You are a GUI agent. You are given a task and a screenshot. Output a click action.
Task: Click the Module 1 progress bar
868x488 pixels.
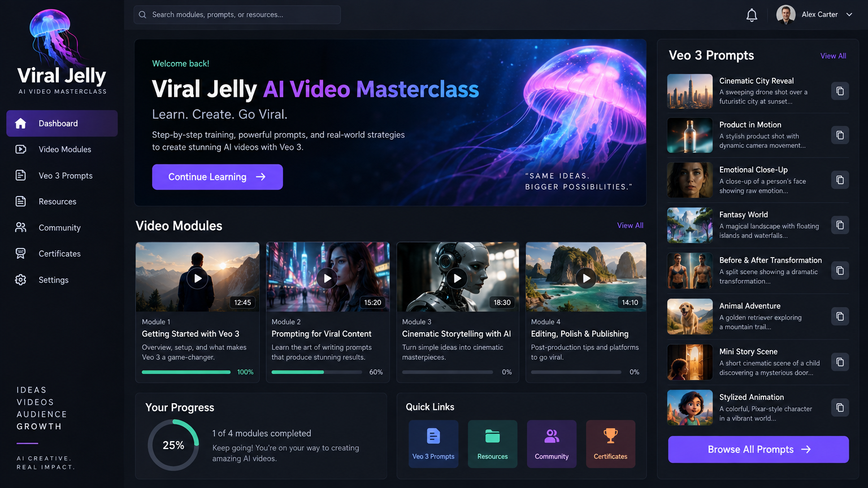(186, 372)
